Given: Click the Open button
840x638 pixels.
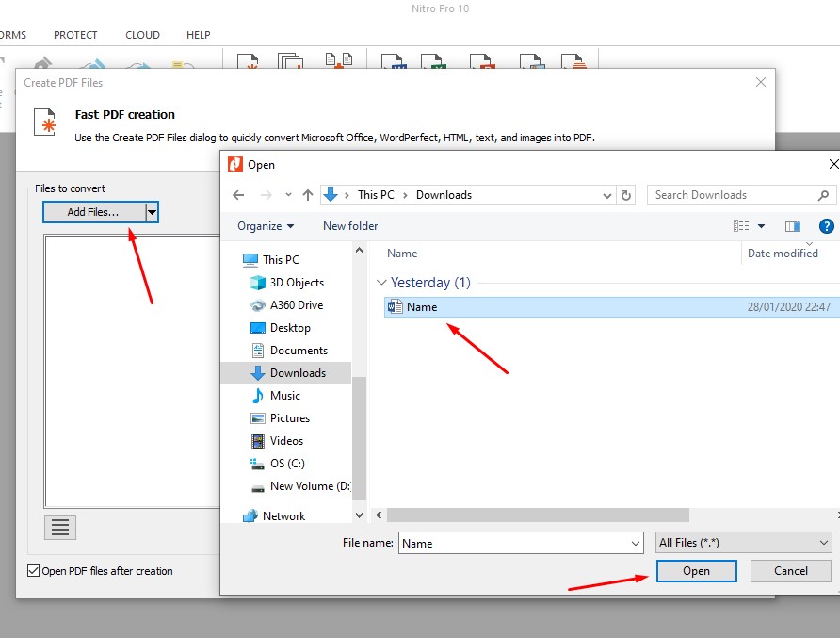Looking at the screenshot, I should tap(696, 571).
